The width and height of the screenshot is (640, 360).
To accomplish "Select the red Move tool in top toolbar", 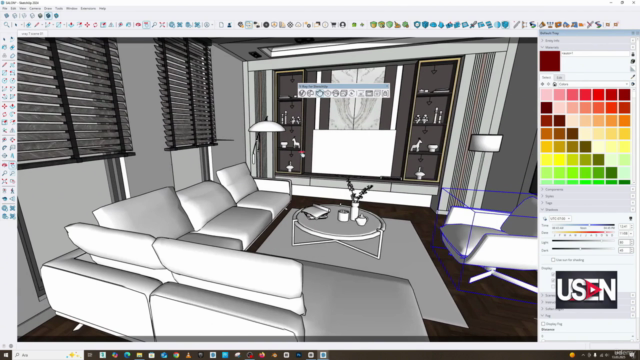I will click(87, 25).
